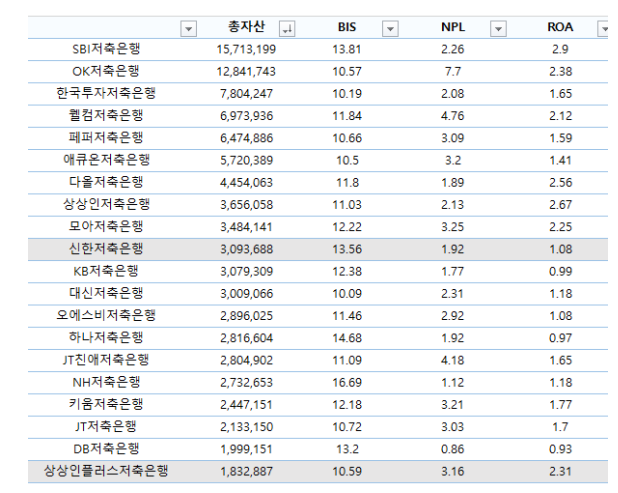Select the NPL header cell
Image resolution: width=618 pixels, height=493 pixels.
[x=453, y=27]
